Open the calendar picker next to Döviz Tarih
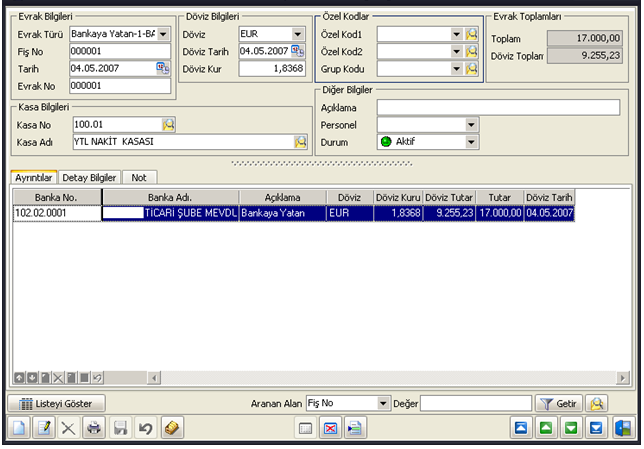This screenshot has height=449, width=644. pos(297,51)
